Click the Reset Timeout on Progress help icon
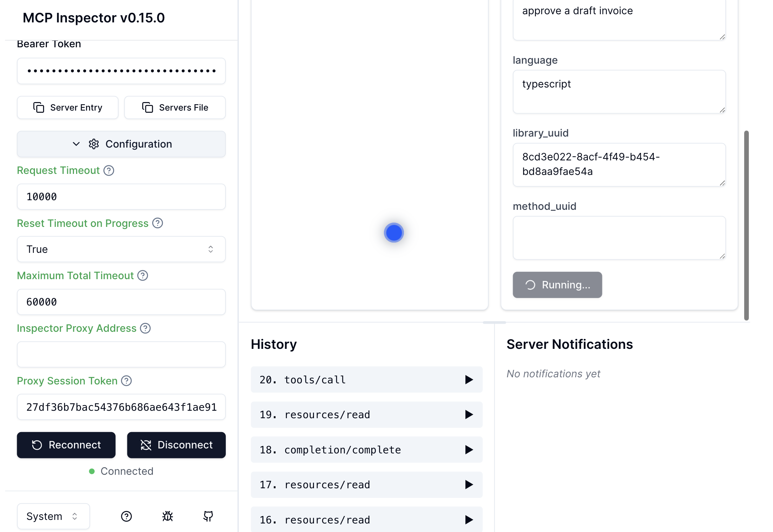Viewport: 773px width, 532px height. [x=158, y=223]
